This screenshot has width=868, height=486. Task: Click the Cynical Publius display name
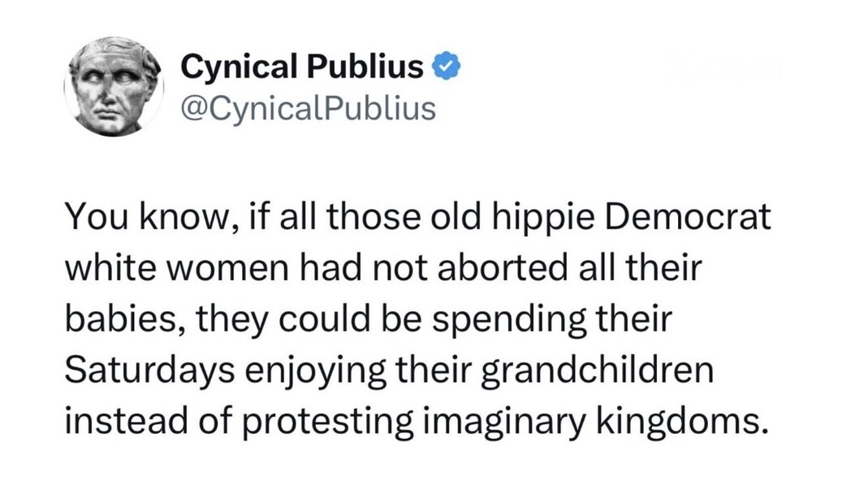[x=302, y=67]
